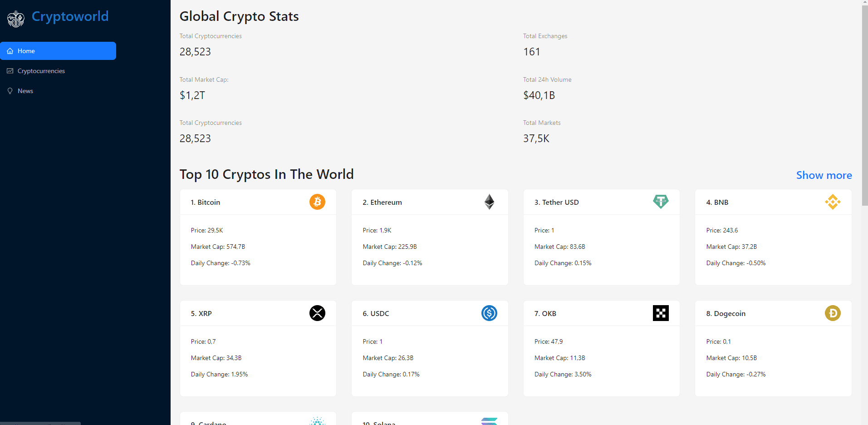Select the Dogecoin icon
Image resolution: width=868 pixels, height=425 pixels.
pyautogui.click(x=832, y=313)
